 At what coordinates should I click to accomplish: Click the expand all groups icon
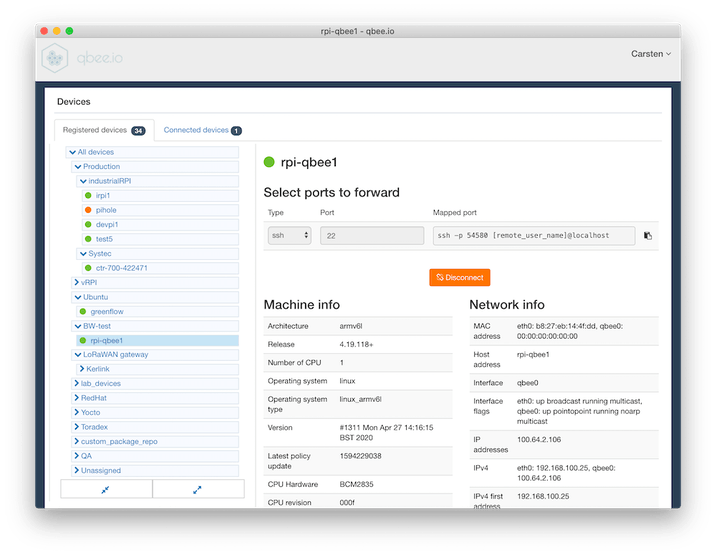coord(197,489)
